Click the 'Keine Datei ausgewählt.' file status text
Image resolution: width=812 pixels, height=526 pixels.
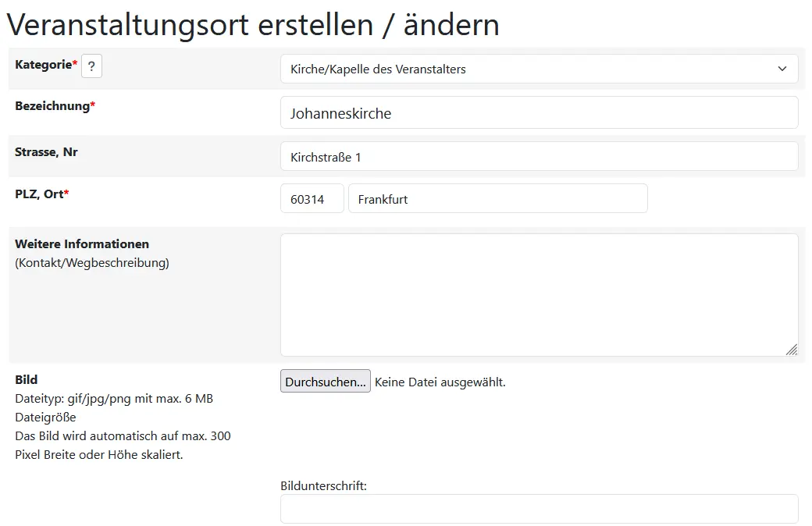[x=440, y=382]
